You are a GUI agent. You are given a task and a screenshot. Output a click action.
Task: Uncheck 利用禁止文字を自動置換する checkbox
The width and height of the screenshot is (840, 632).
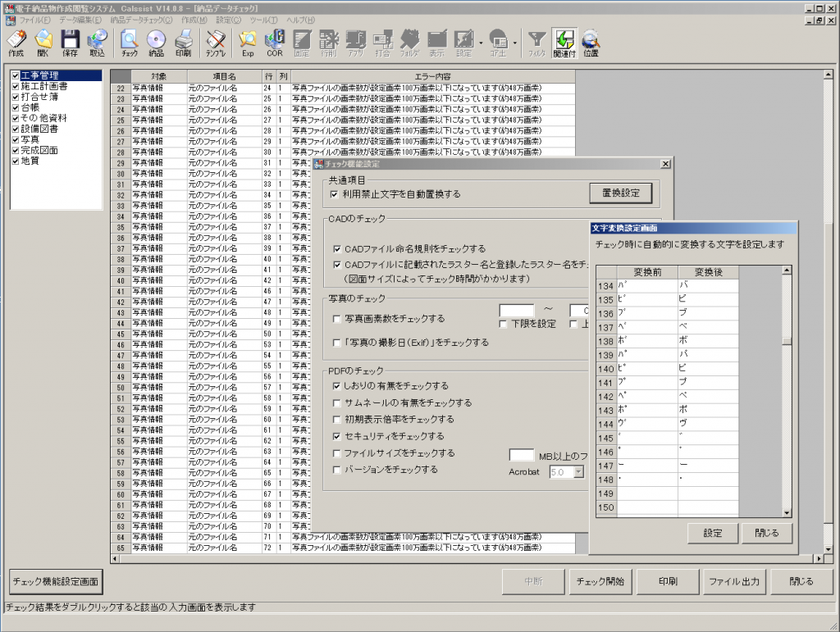coord(335,194)
